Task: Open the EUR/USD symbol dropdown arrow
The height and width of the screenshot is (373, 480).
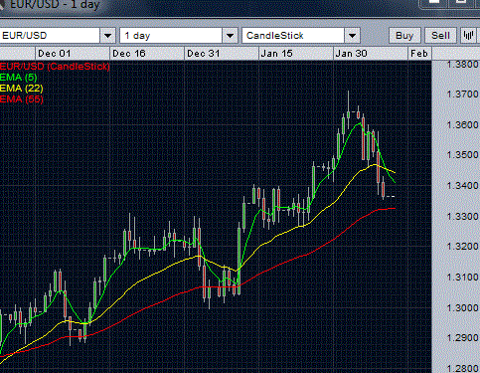Action: pyautogui.click(x=108, y=35)
